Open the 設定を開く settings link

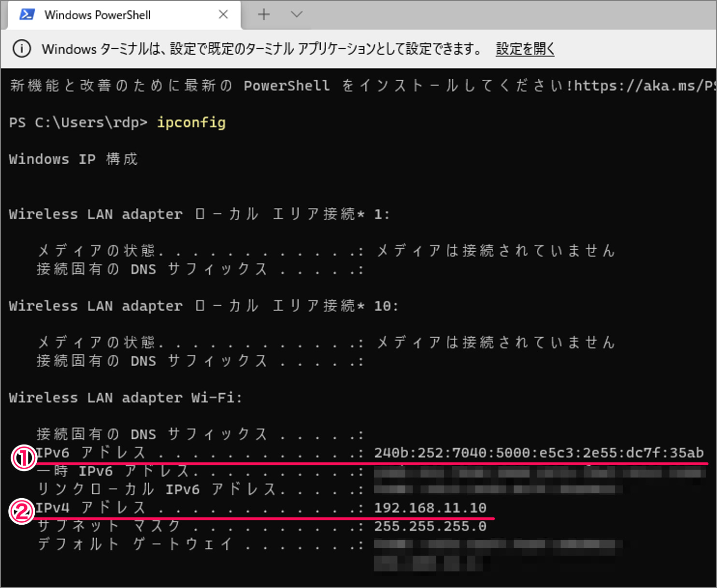click(x=524, y=48)
